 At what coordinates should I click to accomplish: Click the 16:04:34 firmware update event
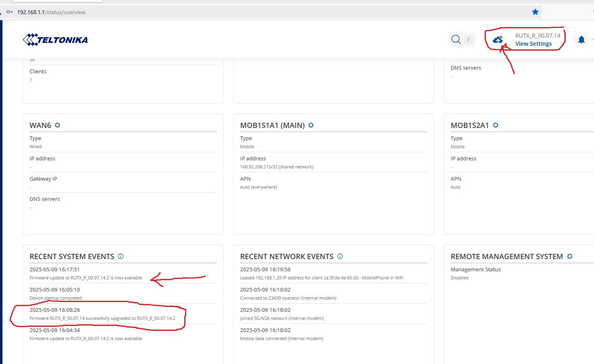tap(86, 338)
